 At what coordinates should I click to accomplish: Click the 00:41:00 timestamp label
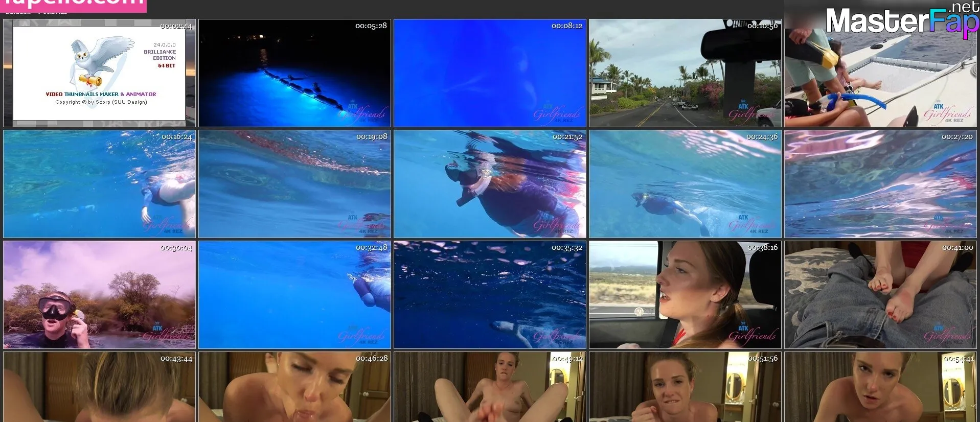958,248
